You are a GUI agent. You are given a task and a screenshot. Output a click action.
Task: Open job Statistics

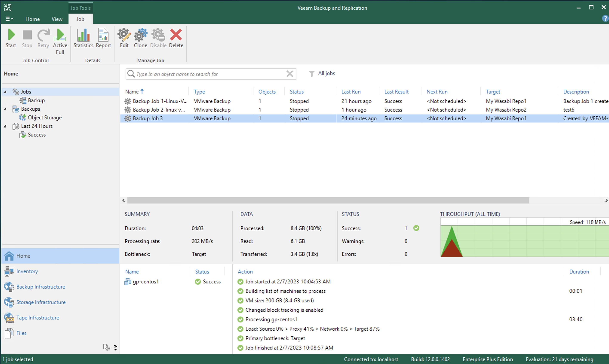click(83, 38)
